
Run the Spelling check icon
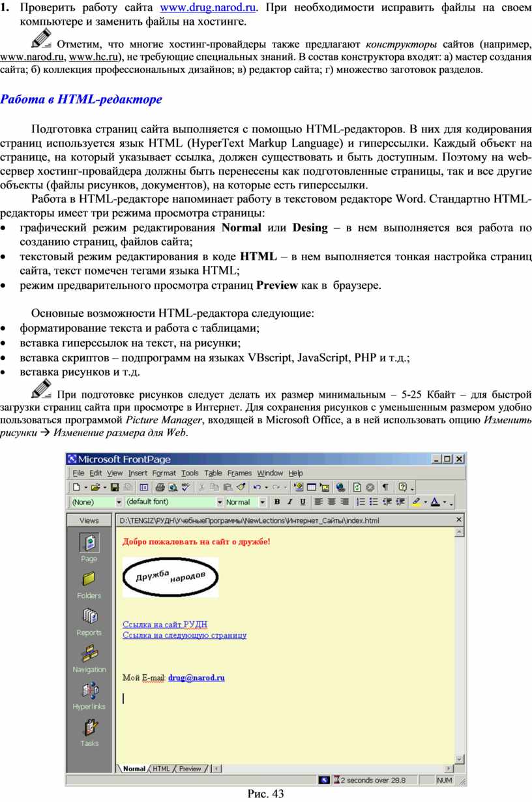(x=186, y=487)
